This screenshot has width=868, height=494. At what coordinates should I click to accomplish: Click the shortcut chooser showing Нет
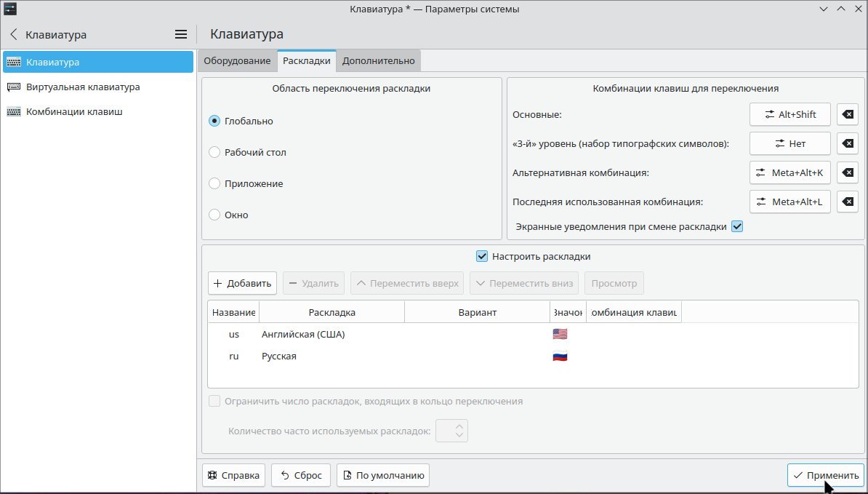(789, 143)
